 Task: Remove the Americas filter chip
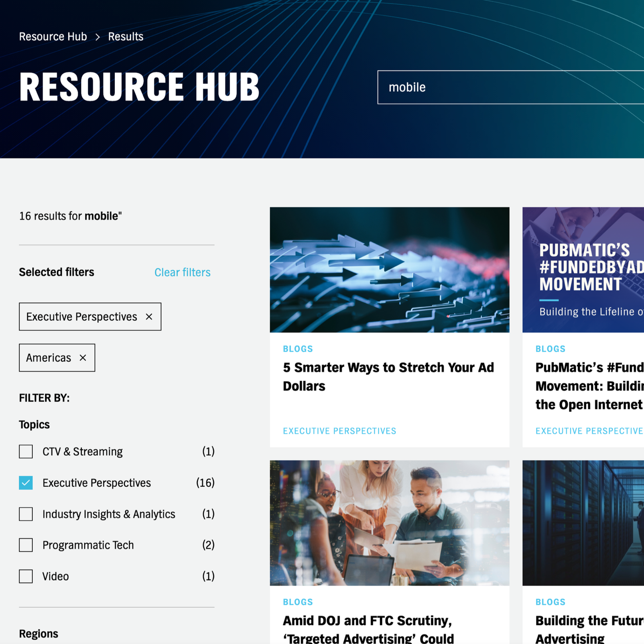[83, 358]
